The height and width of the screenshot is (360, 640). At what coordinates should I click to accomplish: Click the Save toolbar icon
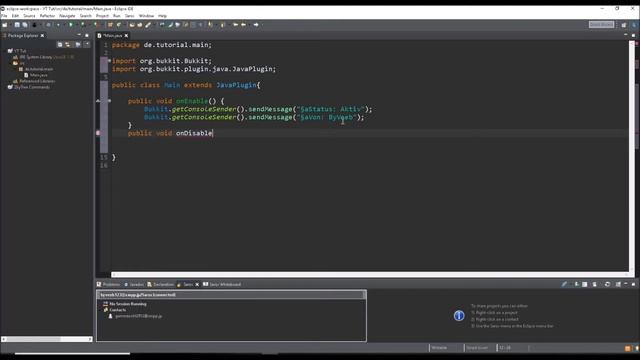[x=17, y=25]
